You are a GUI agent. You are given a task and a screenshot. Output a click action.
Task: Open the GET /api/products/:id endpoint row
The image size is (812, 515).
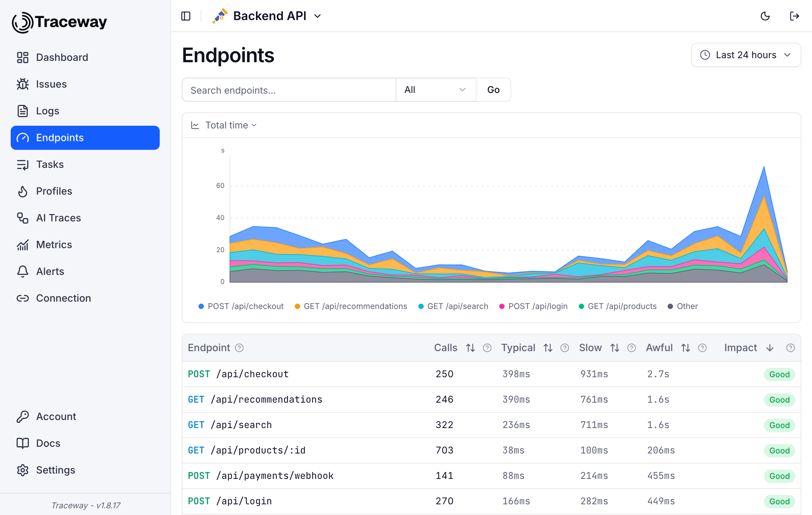pyautogui.click(x=491, y=450)
